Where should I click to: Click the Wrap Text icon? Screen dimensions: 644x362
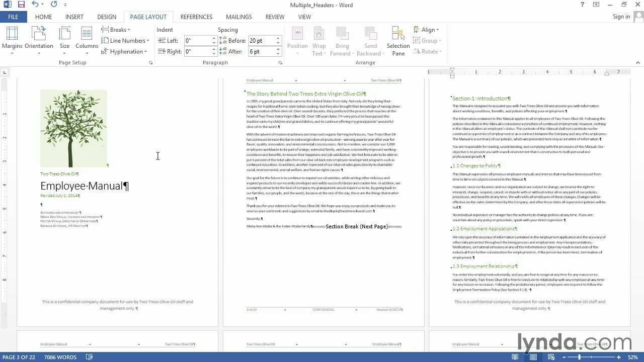[x=319, y=34]
